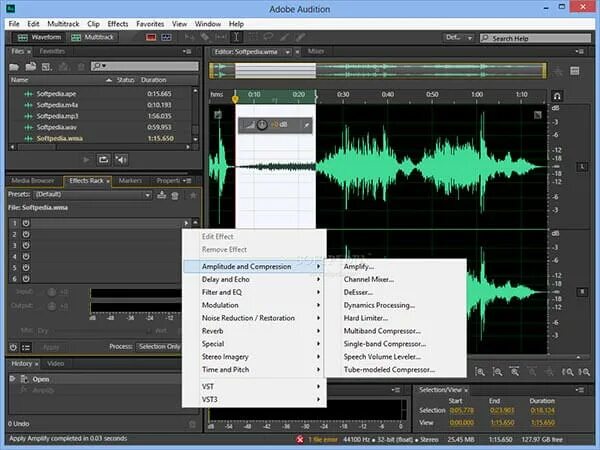Screen dimensions: 600x450
Task: Expand the Reverb submenu
Action: [254, 331]
